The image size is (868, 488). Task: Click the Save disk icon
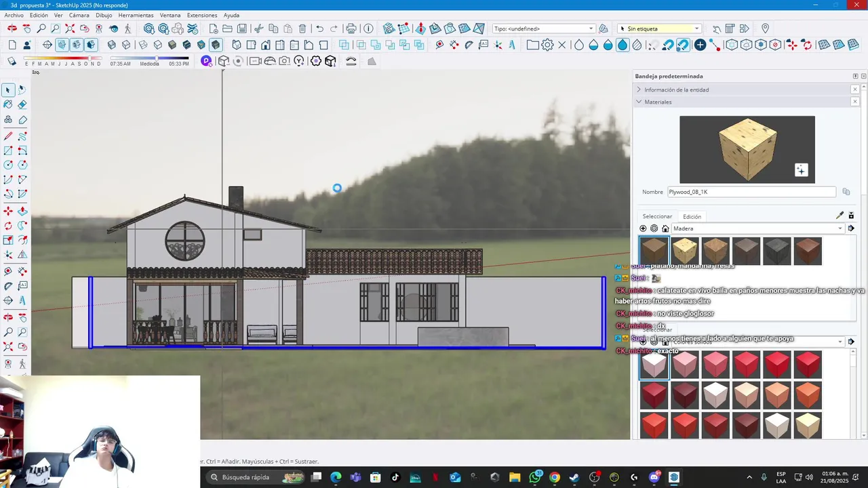(241, 28)
